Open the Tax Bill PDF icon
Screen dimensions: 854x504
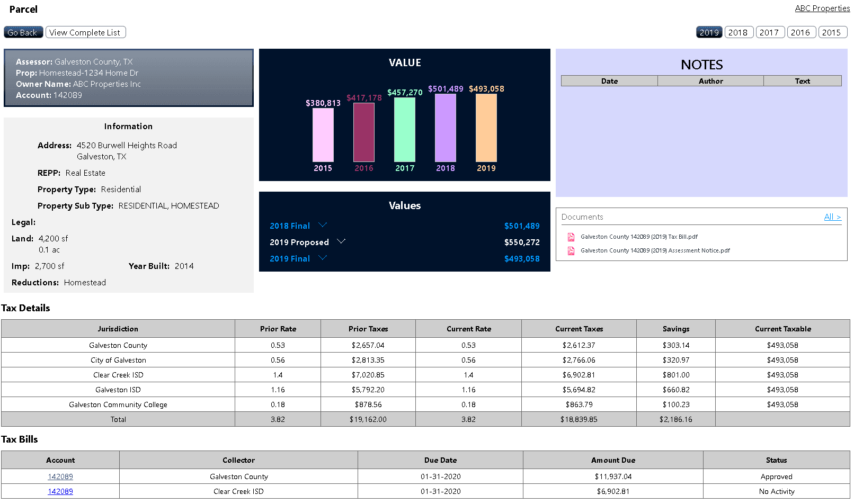[x=571, y=237]
